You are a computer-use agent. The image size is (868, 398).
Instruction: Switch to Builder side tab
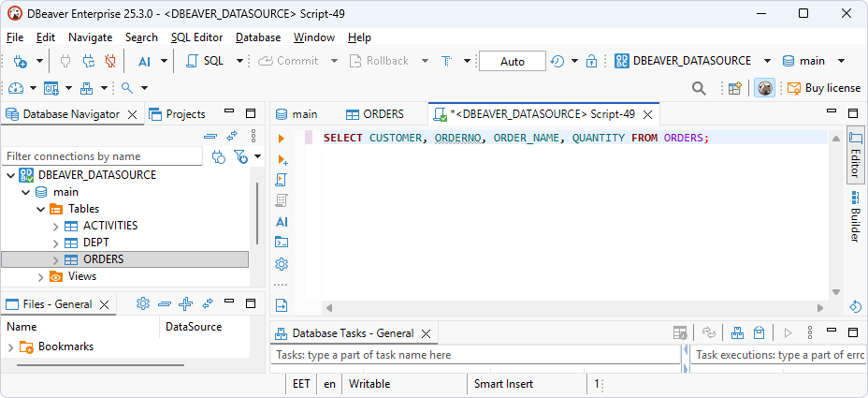pos(855,216)
